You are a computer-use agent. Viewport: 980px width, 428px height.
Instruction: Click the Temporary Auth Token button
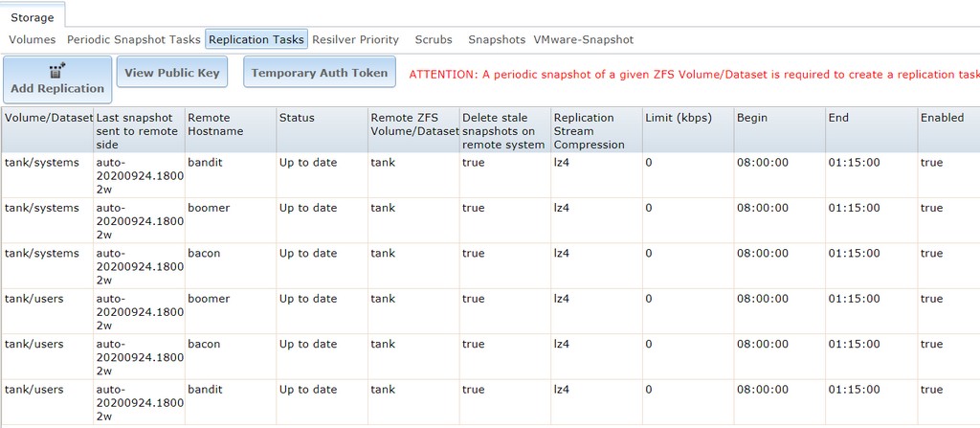pos(320,73)
